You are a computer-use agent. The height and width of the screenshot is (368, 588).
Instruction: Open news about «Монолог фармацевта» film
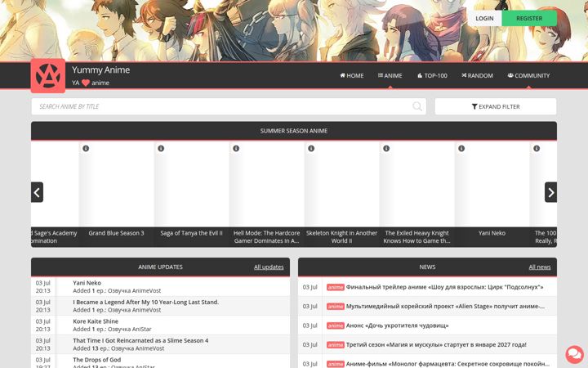[448, 364]
